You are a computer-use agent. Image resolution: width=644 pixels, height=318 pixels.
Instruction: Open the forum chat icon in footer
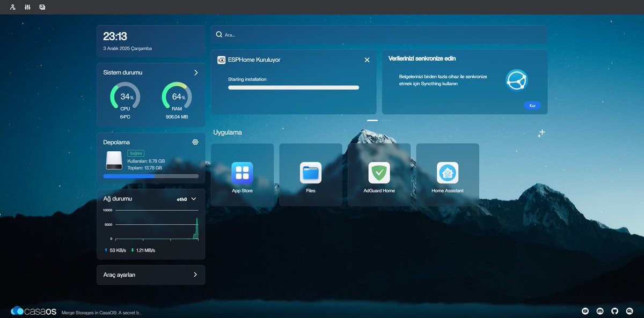coord(586,311)
